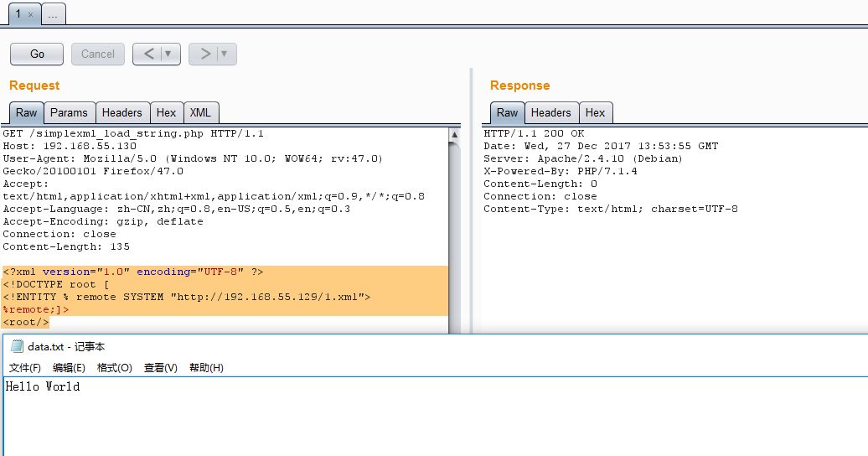Go forward with the > arrow button

point(204,54)
